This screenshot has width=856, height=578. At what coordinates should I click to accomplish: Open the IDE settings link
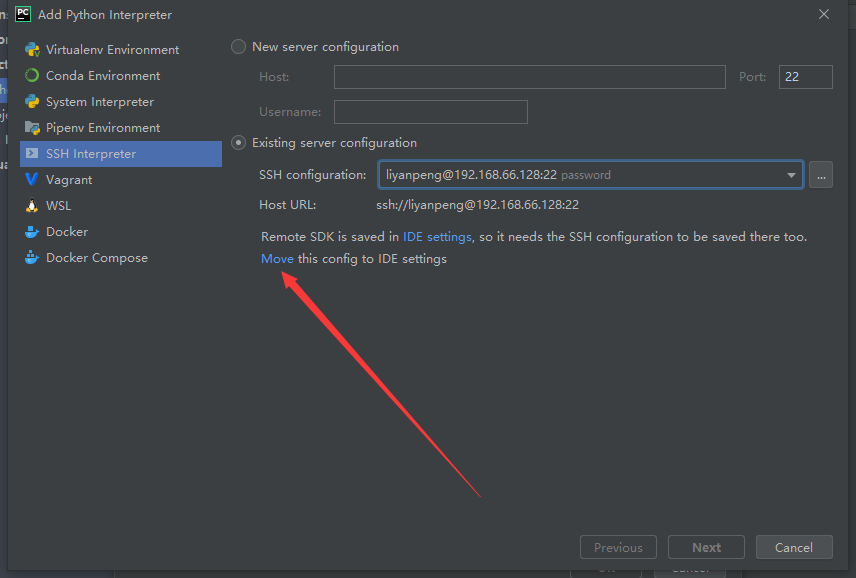(437, 237)
